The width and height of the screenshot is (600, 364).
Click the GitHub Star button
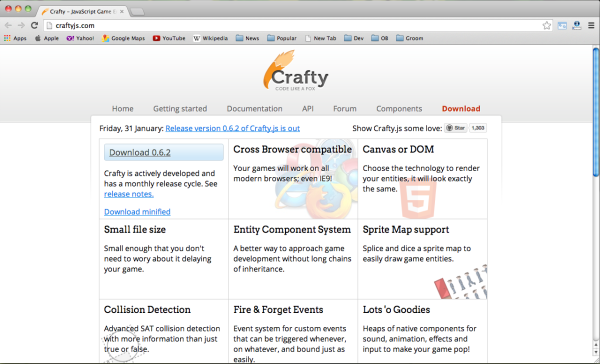(x=455, y=128)
